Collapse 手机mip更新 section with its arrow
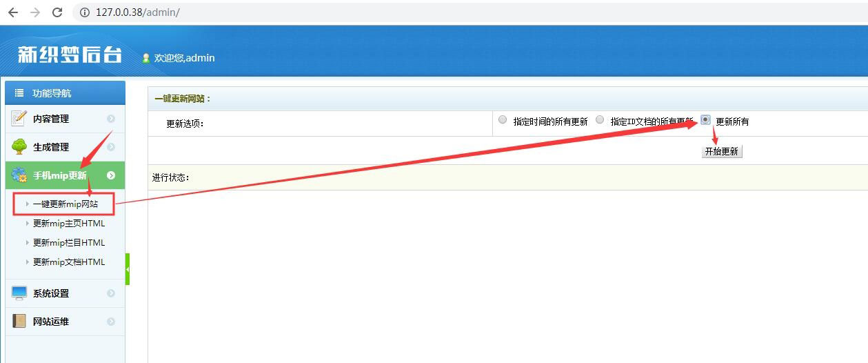 coord(111,175)
